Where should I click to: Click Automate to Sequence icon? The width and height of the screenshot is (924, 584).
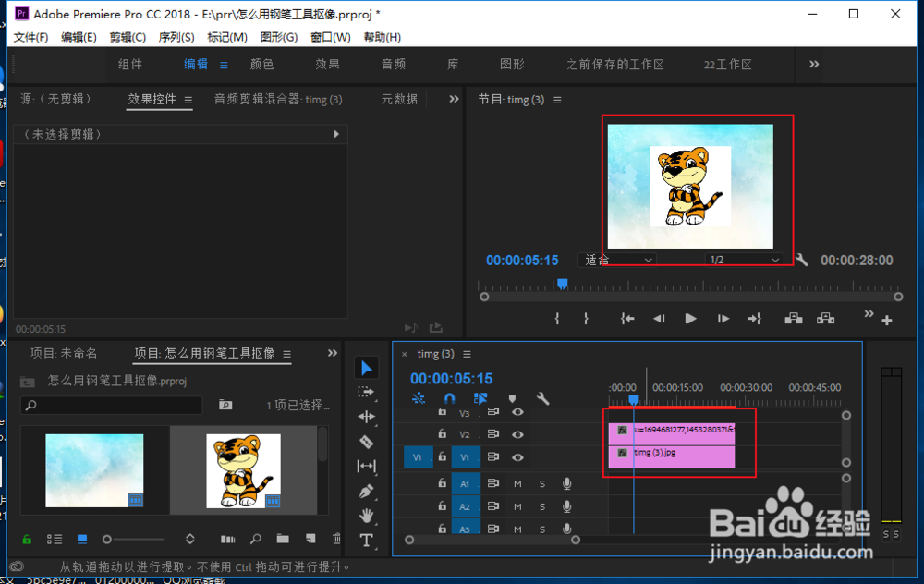[227, 540]
